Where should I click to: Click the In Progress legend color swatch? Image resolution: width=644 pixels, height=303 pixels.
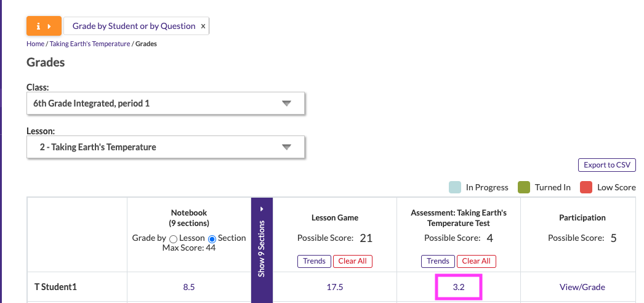pyautogui.click(x=455, y=187)
